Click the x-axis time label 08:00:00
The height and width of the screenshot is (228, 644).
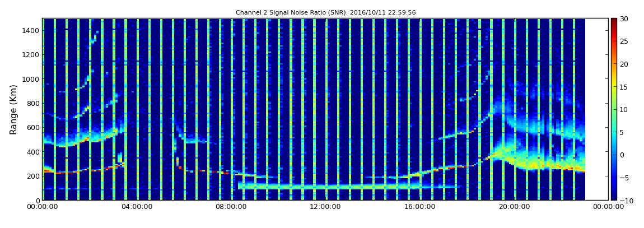coord(231,207)
